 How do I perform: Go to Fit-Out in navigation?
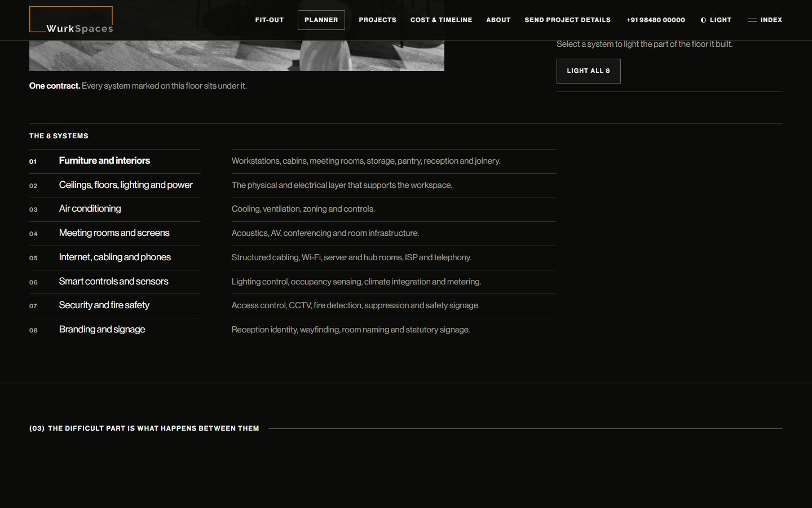point(270,20)
